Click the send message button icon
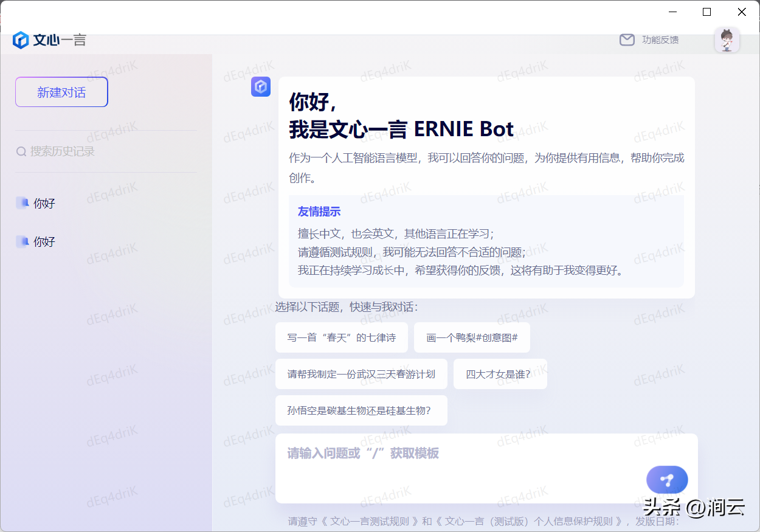Screen dimensions: 760x532 pos(667,480)
